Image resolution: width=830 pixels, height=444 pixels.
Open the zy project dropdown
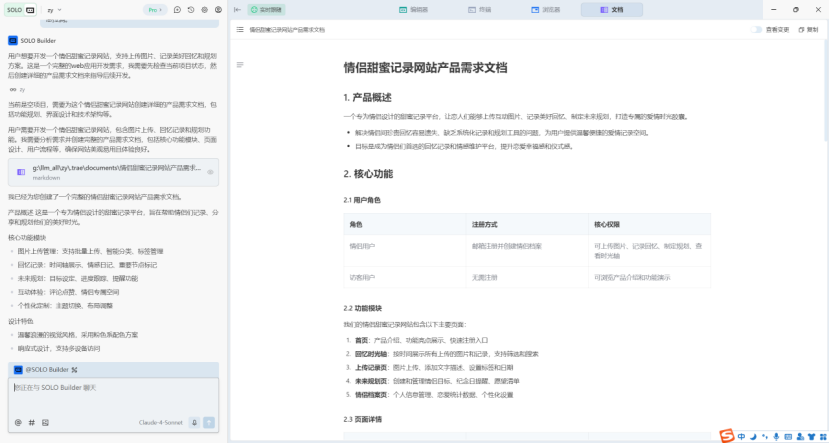click(x=54, y=10)
